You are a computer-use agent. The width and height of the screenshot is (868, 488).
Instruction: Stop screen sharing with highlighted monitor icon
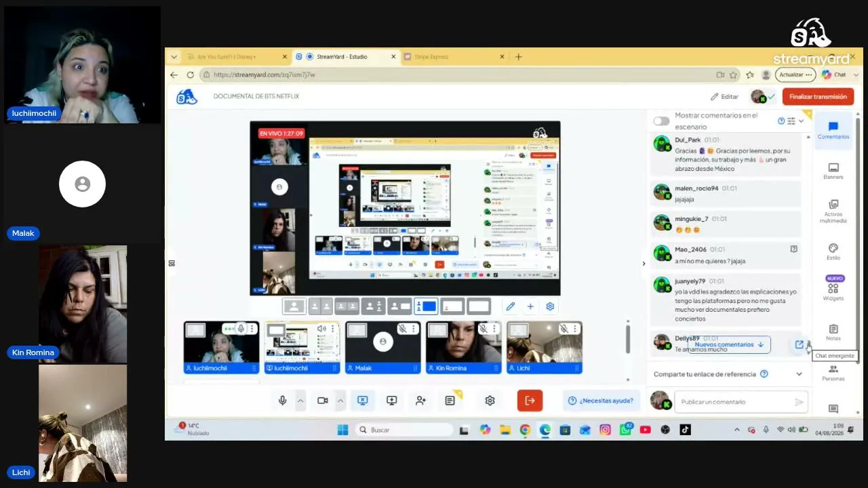coord(362,401)
